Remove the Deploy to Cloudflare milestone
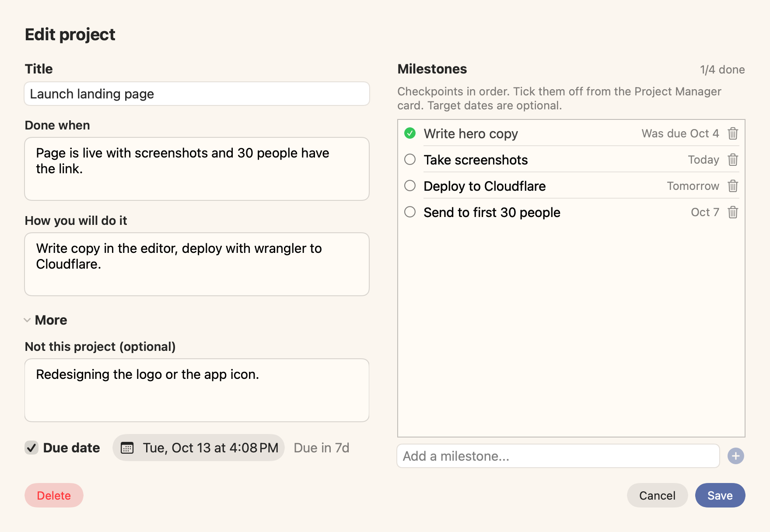This screenshot has height=532, width=770. [x=733, y=186]
